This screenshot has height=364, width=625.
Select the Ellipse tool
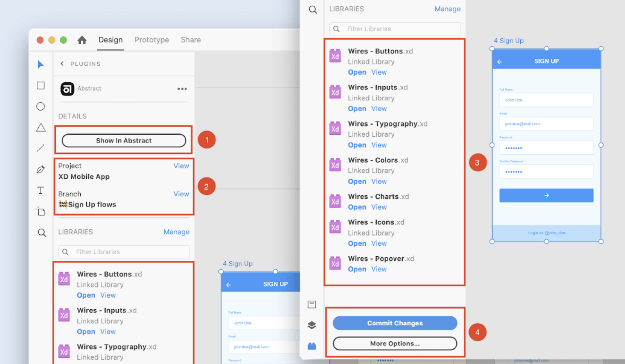(x=41, y=106)
